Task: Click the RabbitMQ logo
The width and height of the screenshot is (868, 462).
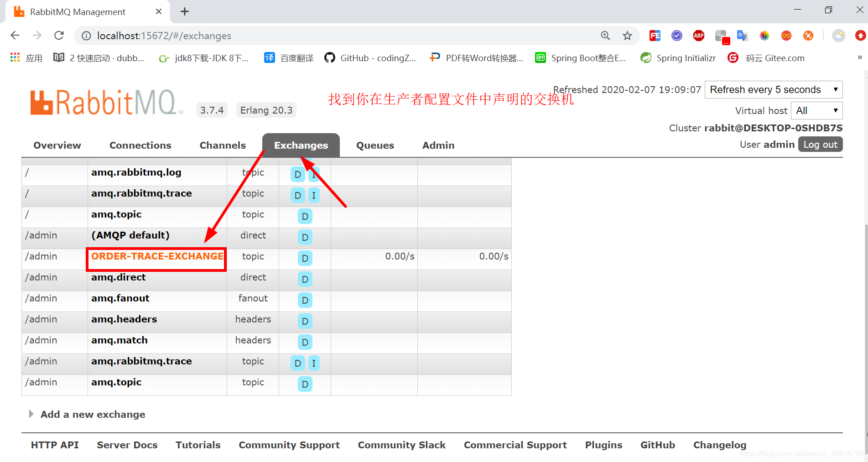Action: [x=106, y=102]
